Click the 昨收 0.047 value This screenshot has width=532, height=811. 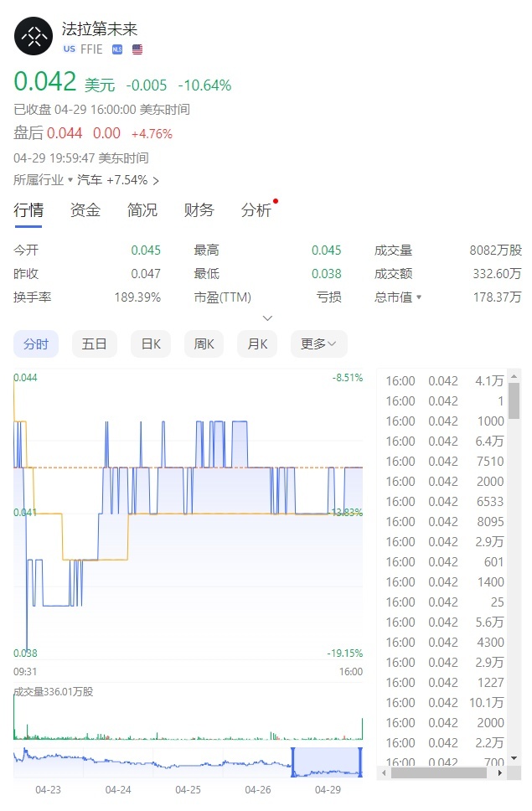pos(146,274)
